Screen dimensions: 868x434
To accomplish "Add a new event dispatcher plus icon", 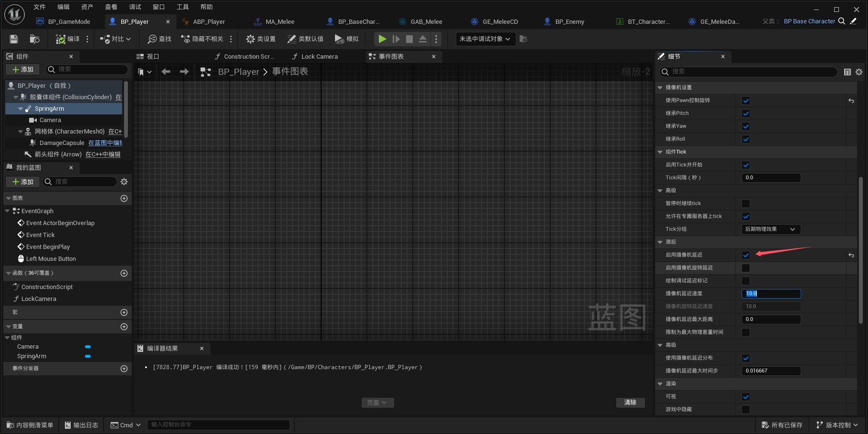I will 124,369.
